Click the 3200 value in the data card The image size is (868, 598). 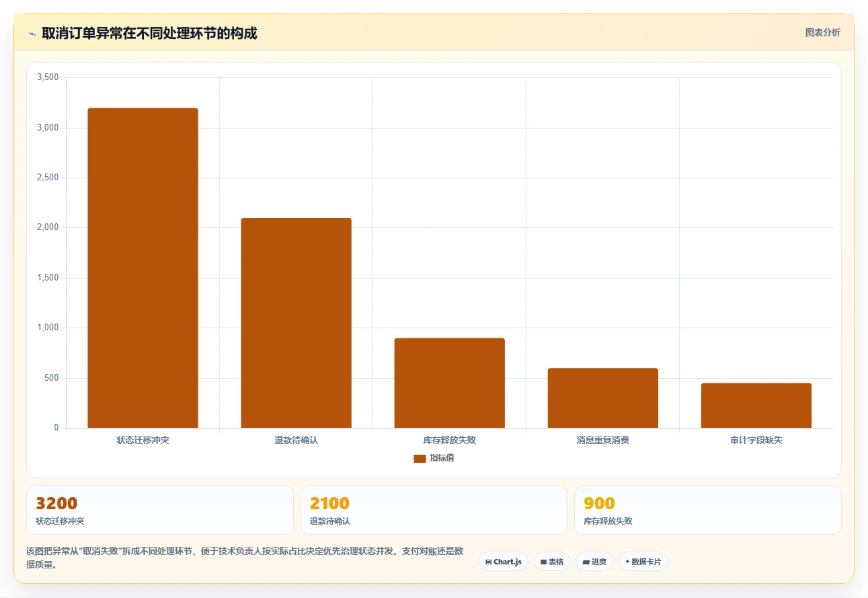pyautogui.click(x=56, y=503)
